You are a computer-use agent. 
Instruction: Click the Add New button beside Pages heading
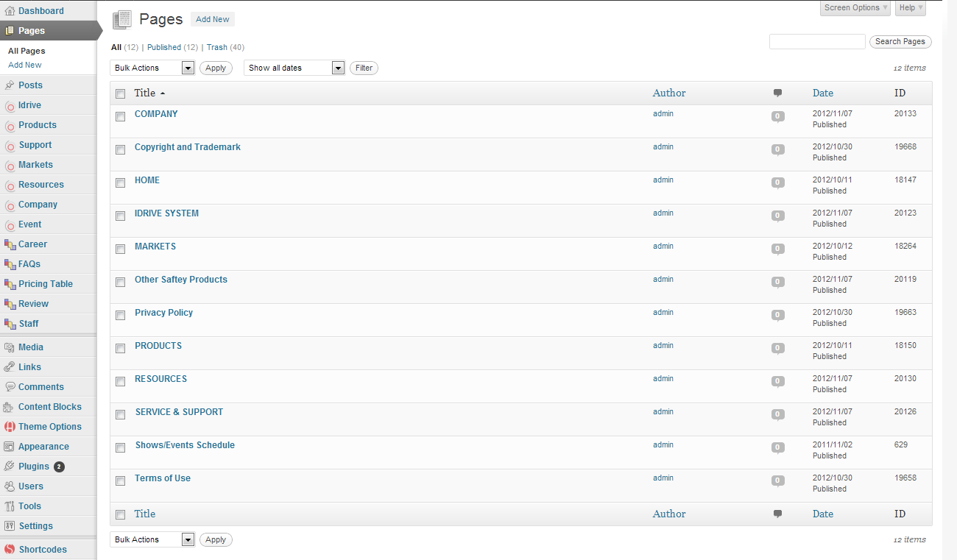[x=213, y=19]
